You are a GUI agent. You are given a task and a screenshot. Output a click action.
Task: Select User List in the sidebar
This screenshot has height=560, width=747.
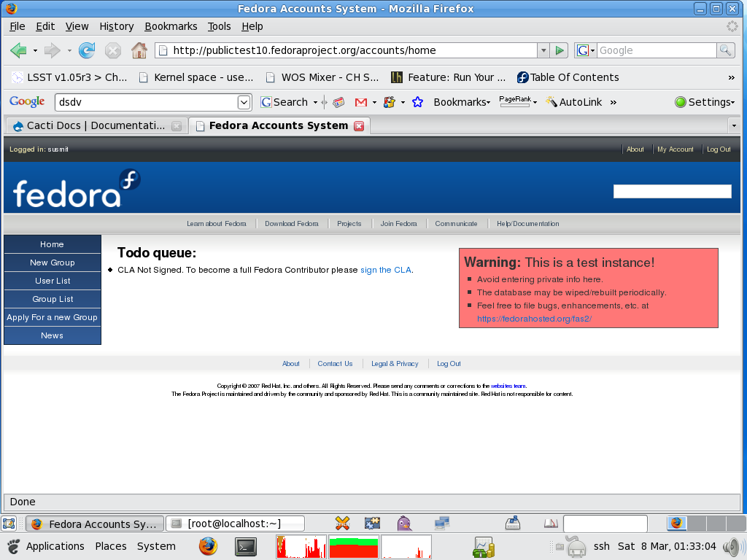click(x=53, y=281)
